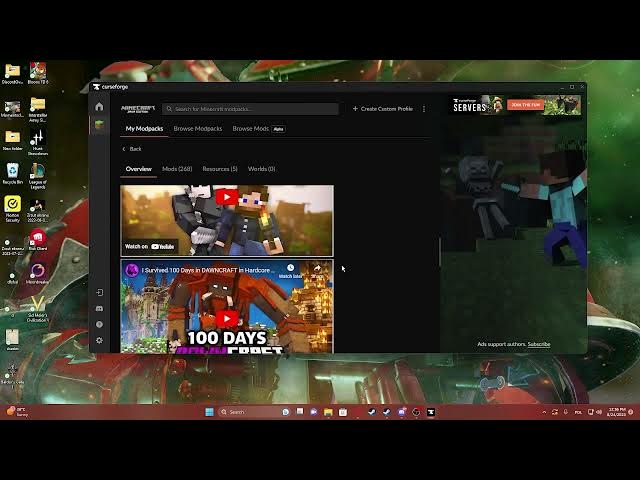
Task: Switch to the My Modpacks tab
Action: (144, 129)
